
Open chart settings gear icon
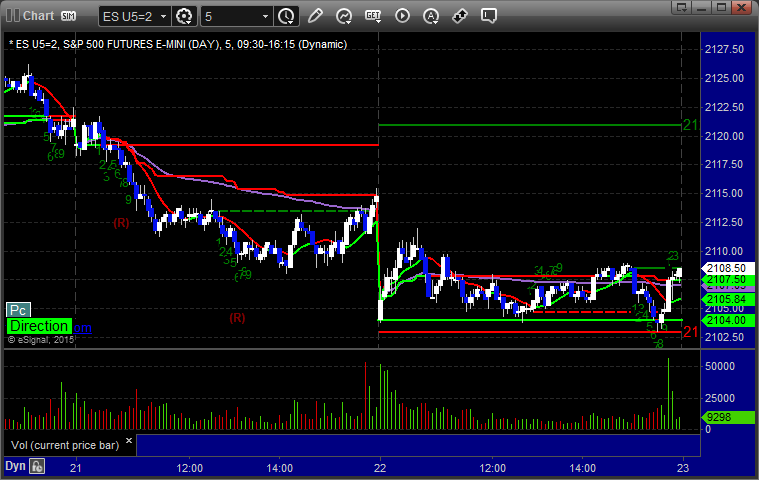point(184,16)
